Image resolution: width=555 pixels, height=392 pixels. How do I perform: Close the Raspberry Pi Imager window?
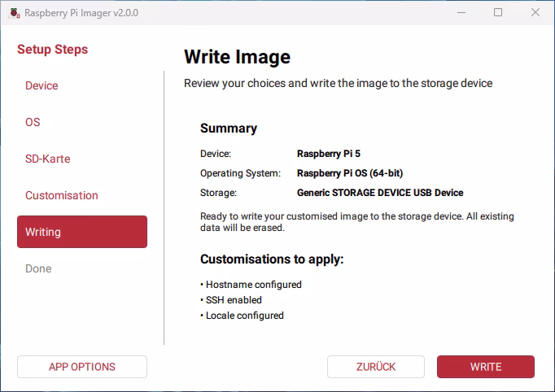click(535, 13)
